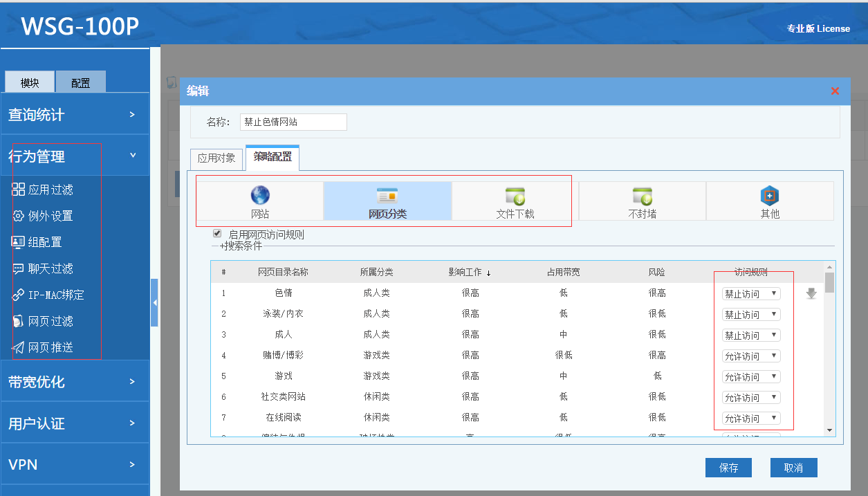Change access rule for 社交类网站

pyautogui.click(x=751, y=398)
